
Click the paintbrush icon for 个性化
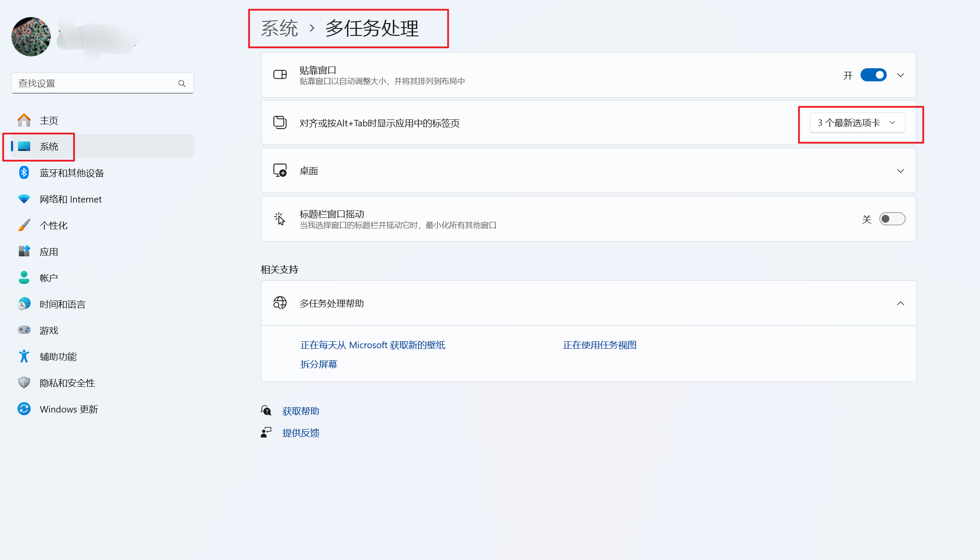24,225
